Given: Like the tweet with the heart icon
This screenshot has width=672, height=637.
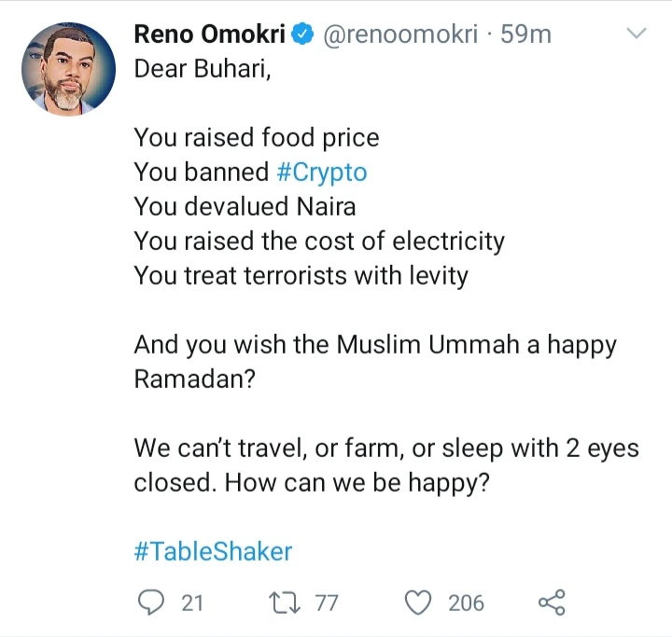Looking at the screenshot, I should [417, 603].
